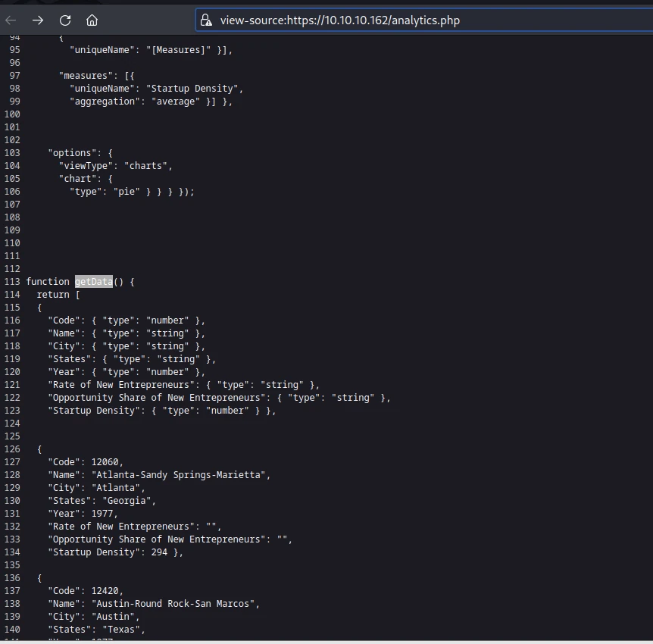The width and height of the screenshot is (653, 644).
Task: Click "Startup Density" type definition on line 123
Action: point(161,411)
